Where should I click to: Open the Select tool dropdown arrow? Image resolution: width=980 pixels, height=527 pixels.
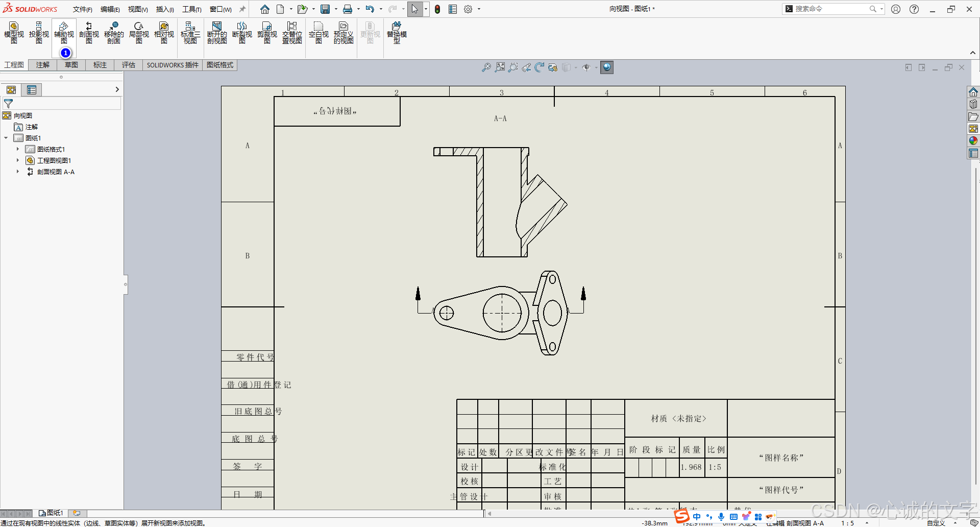point(426,9)
